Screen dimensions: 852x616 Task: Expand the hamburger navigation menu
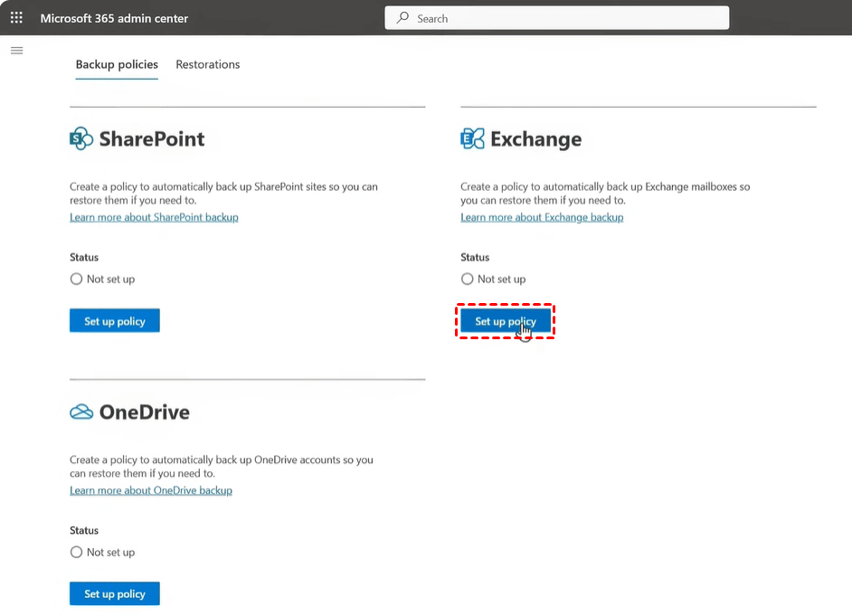(x=16, y=51)
